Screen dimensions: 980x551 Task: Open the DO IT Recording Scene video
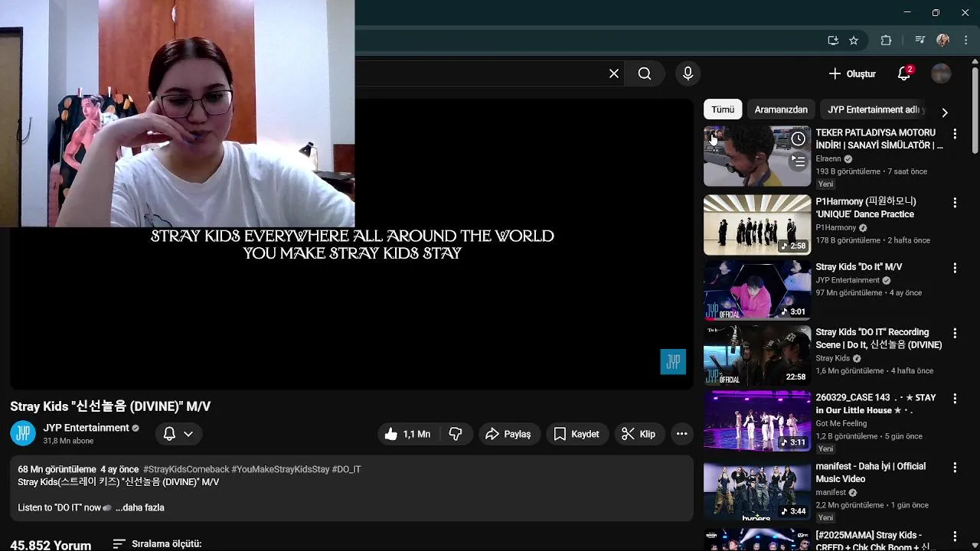[x=757, y=355]
